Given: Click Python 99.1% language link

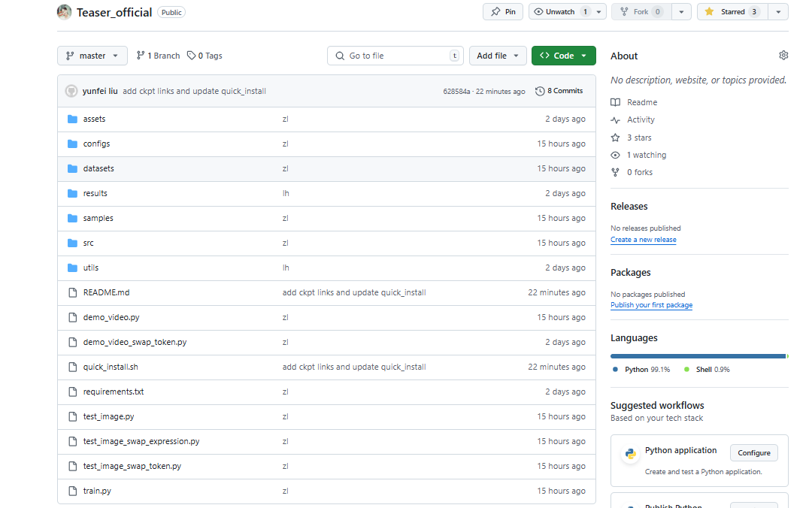Looking at the screenshot, I should point(641,370).
